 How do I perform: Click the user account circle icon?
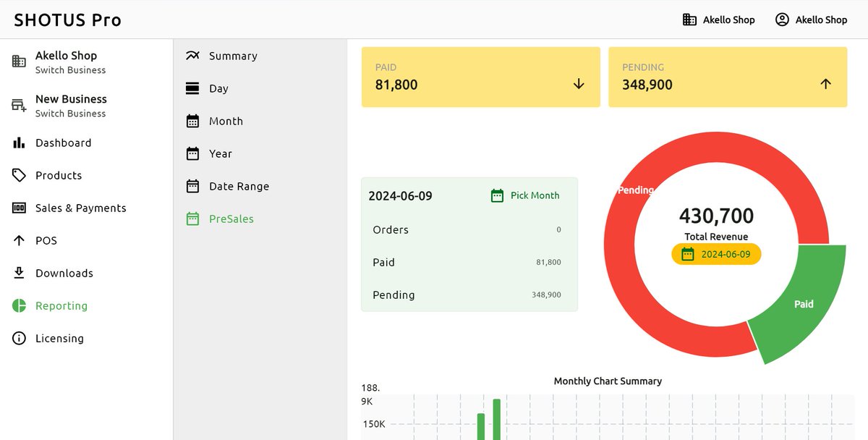click(782, 20)
